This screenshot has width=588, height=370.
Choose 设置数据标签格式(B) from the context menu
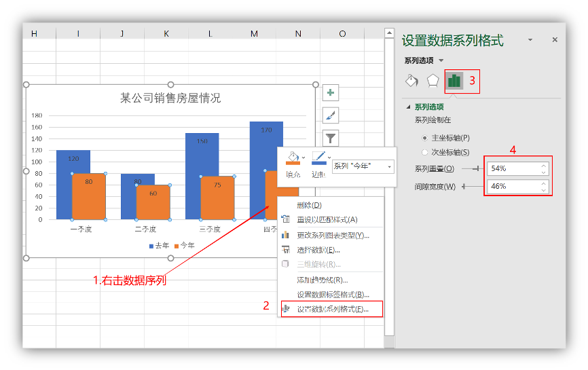coord(331,295)
